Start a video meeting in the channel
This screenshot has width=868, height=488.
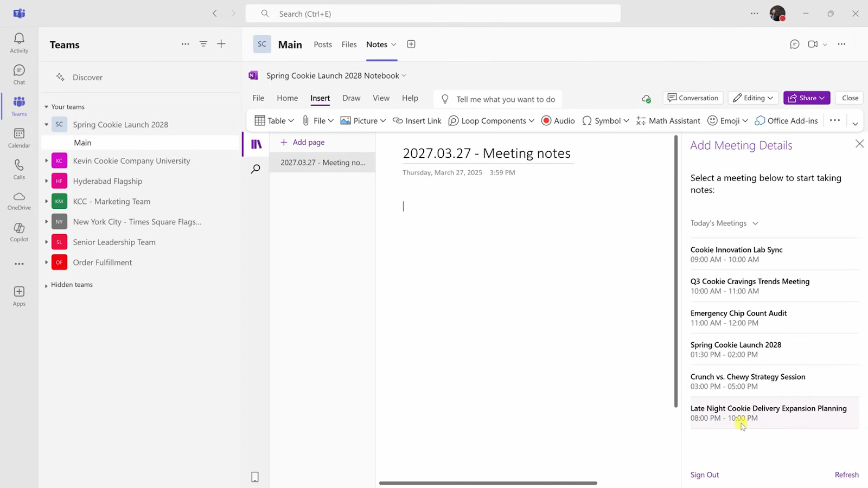[813, 44]
